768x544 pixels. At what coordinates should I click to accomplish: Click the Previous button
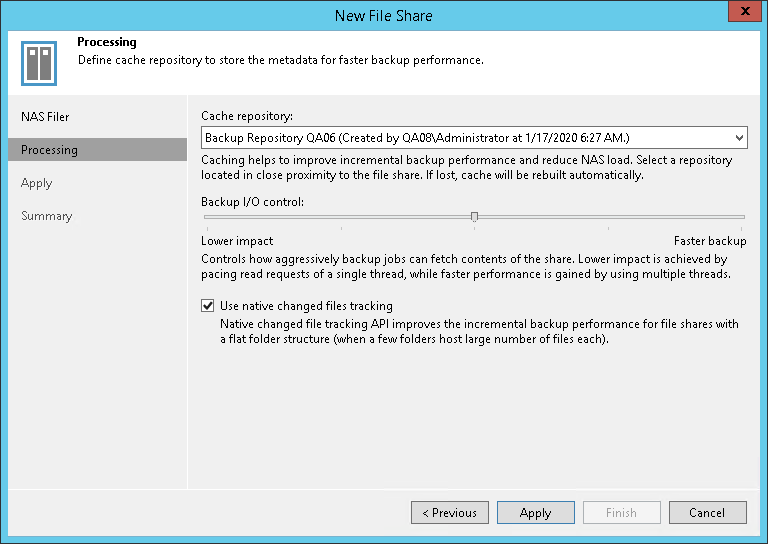click(x=449, y=513)
